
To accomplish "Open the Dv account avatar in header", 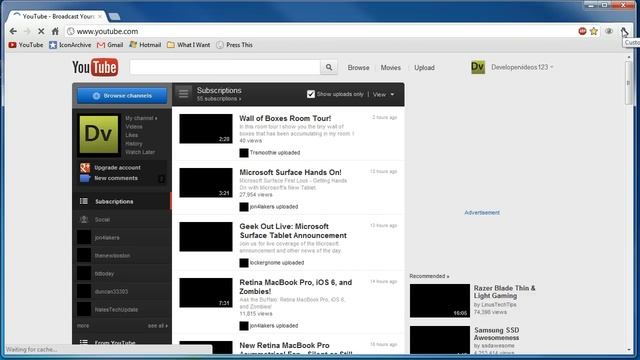I will [x=478, y=67].
